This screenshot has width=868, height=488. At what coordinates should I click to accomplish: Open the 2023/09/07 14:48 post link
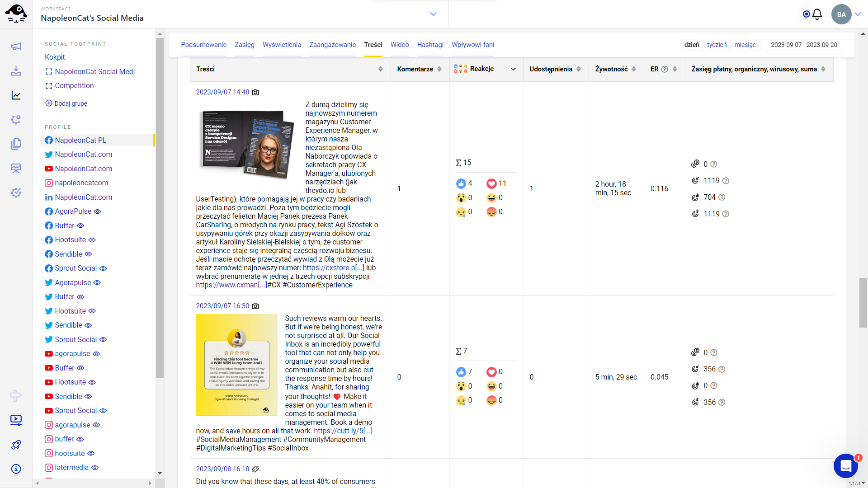click(x=222, y=92)
